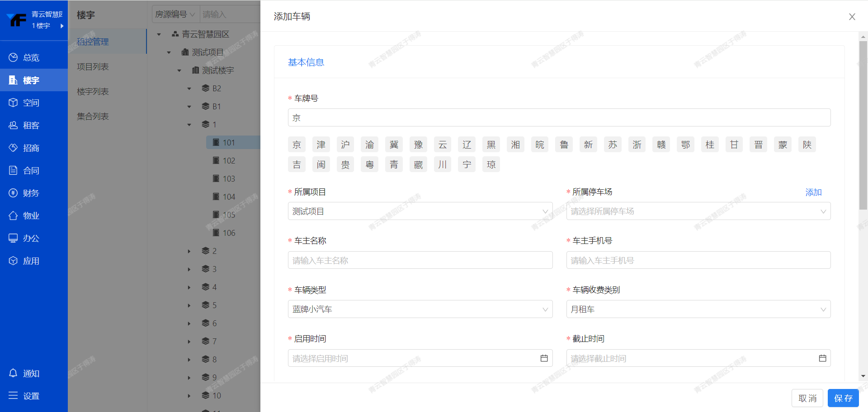This screenshot has width=868, height=412.
Task: Pick the 川 province plate prefix
Action: tap(443, 164)
